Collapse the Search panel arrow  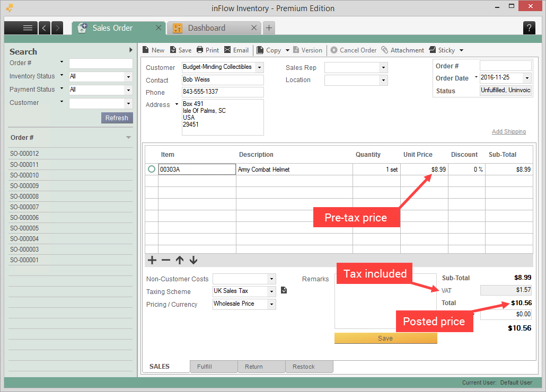click(x=130, y=50)
